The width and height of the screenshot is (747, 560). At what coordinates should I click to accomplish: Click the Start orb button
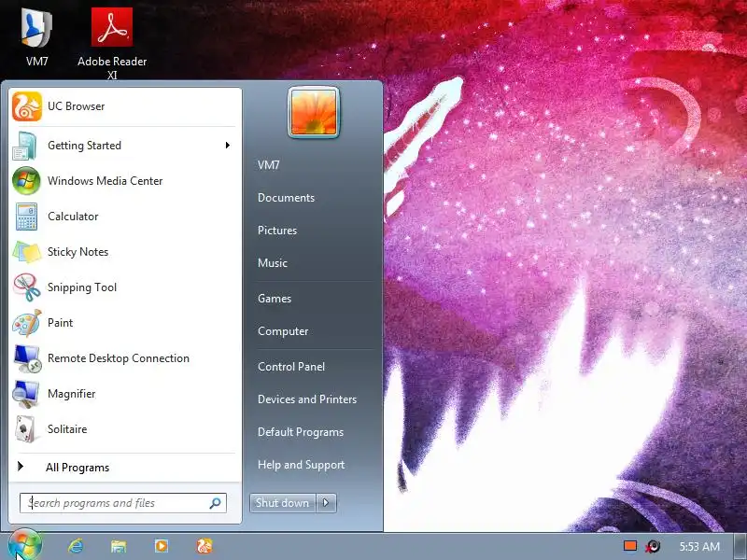coord(25,545)
